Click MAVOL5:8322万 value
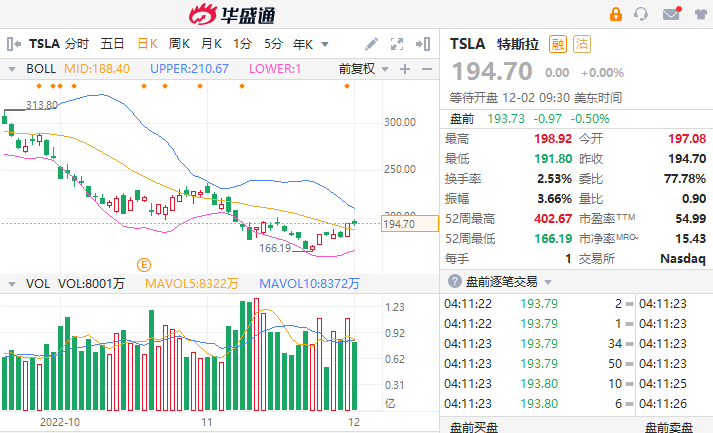713x433 pixels. point(191,284)
